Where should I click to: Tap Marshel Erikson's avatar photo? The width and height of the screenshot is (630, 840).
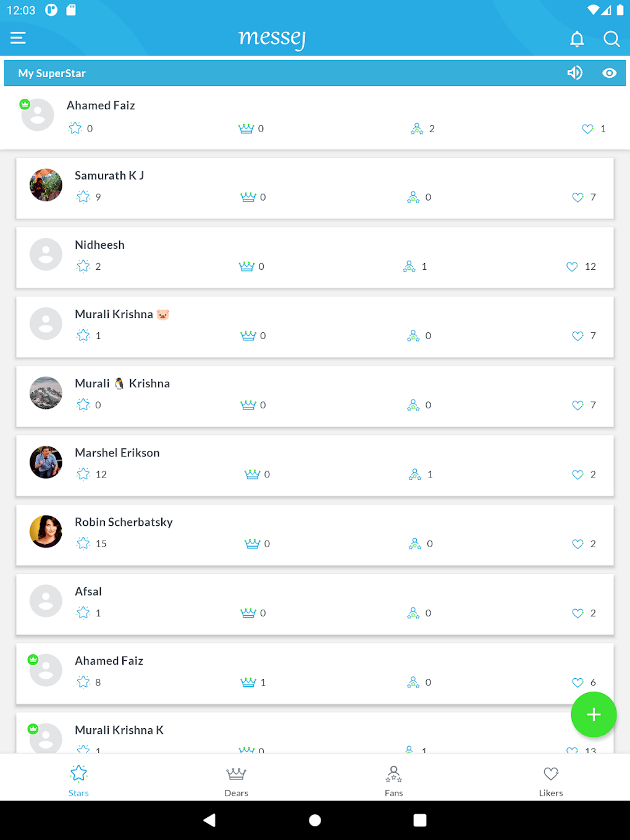(46, 462)
